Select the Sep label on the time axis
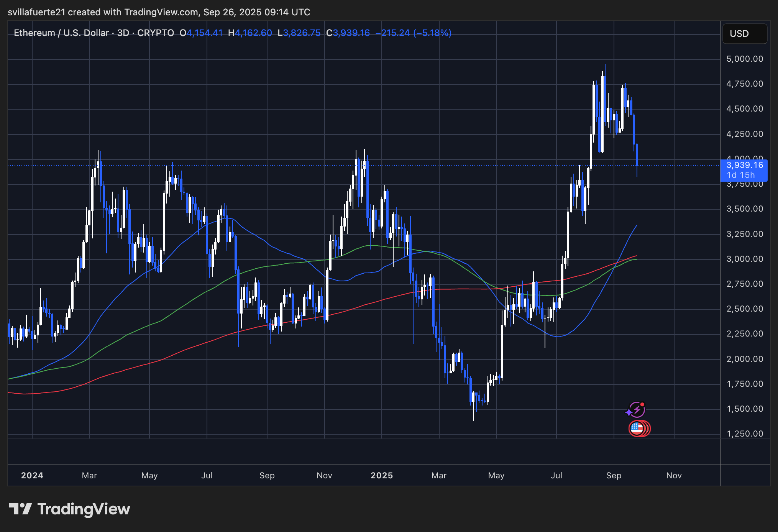 614,475
